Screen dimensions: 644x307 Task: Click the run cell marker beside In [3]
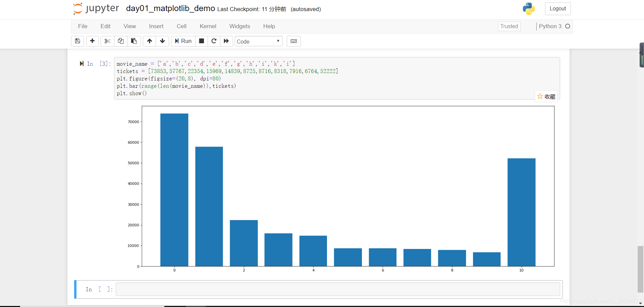point(82,64)
